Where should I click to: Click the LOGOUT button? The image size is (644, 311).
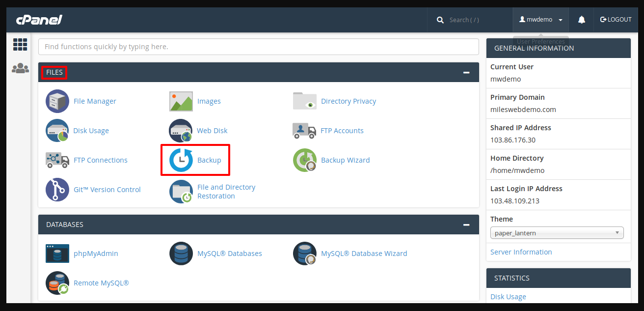tap(616, 20)
